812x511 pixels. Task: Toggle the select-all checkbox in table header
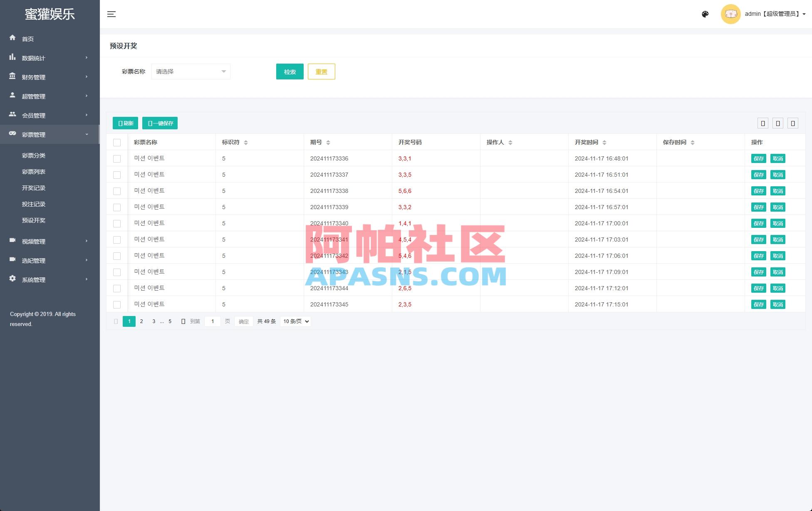click(x=117, y=142)
